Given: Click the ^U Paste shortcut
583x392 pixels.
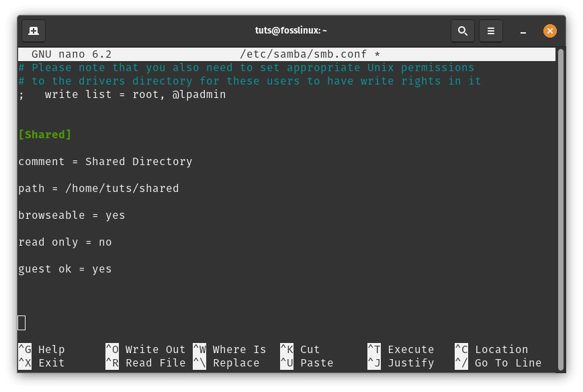Looking at the screenshot, I should [307, 362].
